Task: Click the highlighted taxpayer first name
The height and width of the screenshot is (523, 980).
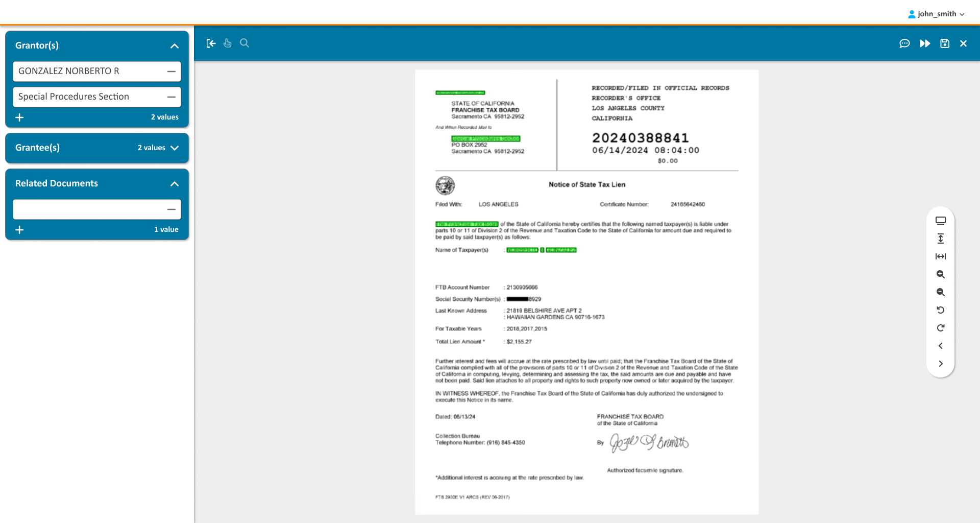Action: tap(522, 250)
